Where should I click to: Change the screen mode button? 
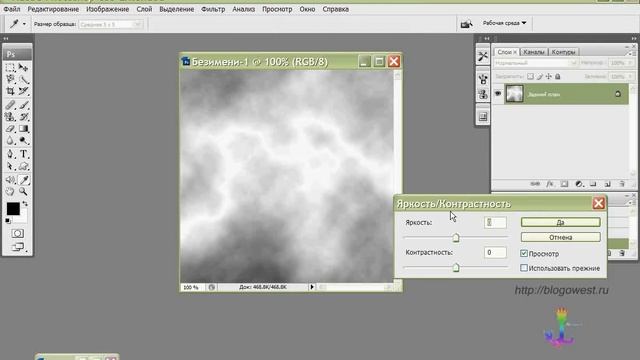(x=17, y=247)
